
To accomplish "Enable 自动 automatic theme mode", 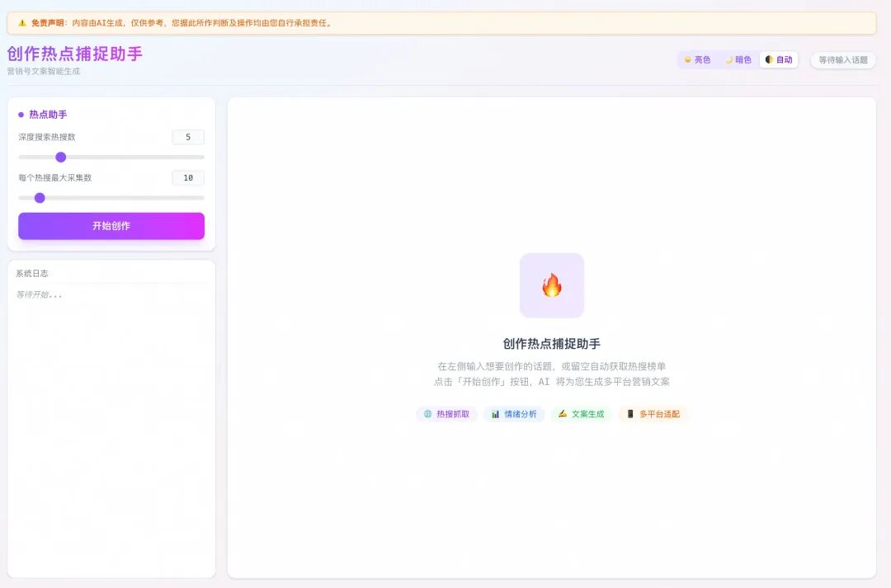I will 778,59.
